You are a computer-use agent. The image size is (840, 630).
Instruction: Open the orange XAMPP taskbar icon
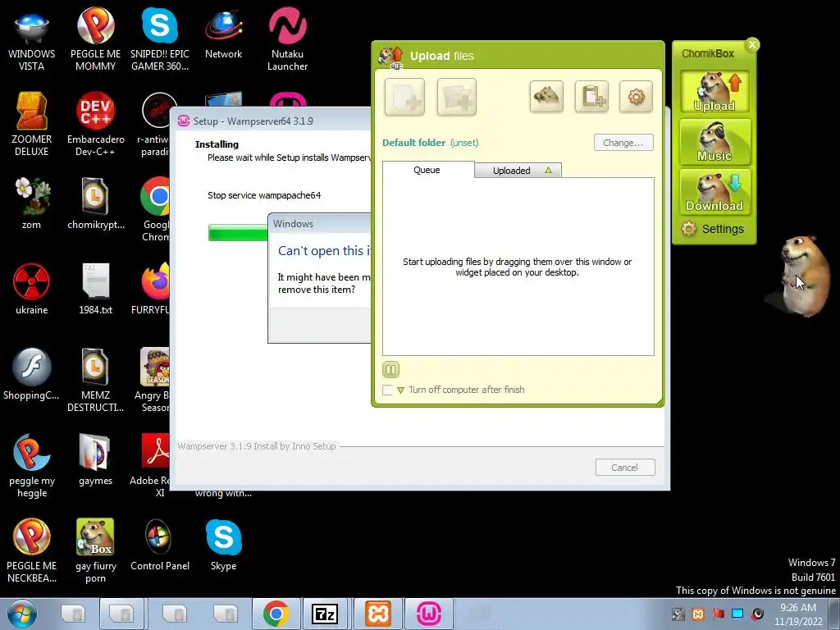(377, 614)
